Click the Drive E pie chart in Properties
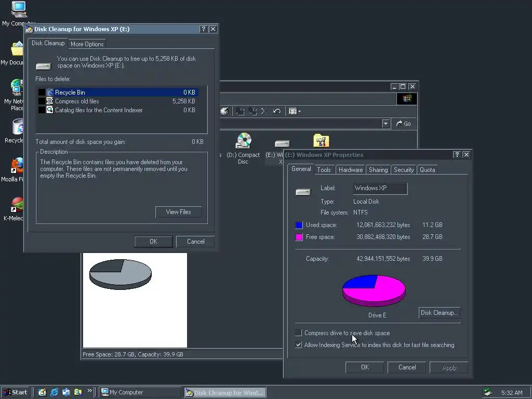The height and width of the screenshot is (399, 532). pos(374,291)
